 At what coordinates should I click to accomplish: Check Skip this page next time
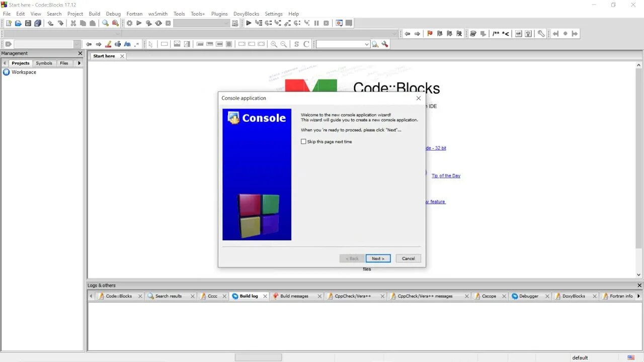pos(303,142)
